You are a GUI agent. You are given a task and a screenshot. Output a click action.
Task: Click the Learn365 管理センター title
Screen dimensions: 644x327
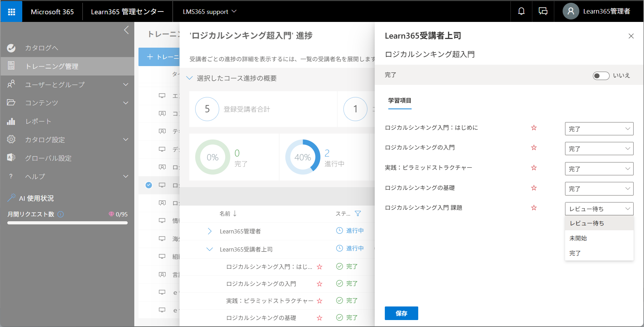[x=127, y=11]
